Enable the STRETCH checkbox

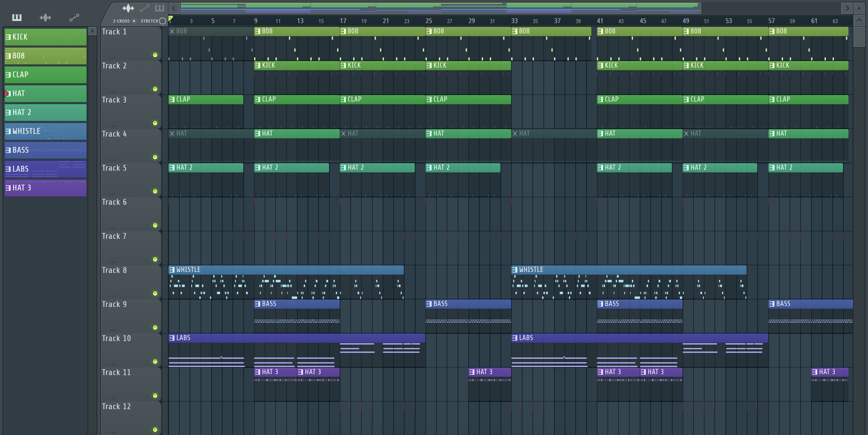[162, 21]
